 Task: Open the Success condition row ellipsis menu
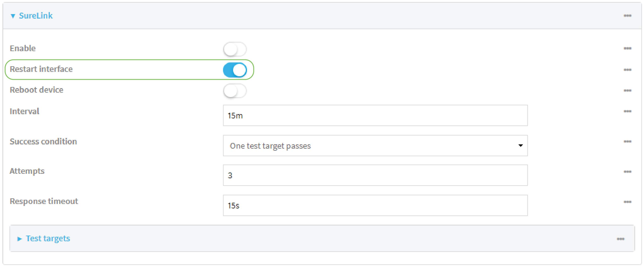(x=627, y=141)
